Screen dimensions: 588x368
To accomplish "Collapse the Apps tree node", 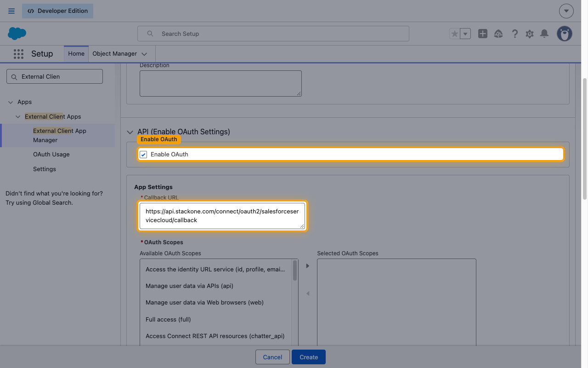I will [11, 102].
